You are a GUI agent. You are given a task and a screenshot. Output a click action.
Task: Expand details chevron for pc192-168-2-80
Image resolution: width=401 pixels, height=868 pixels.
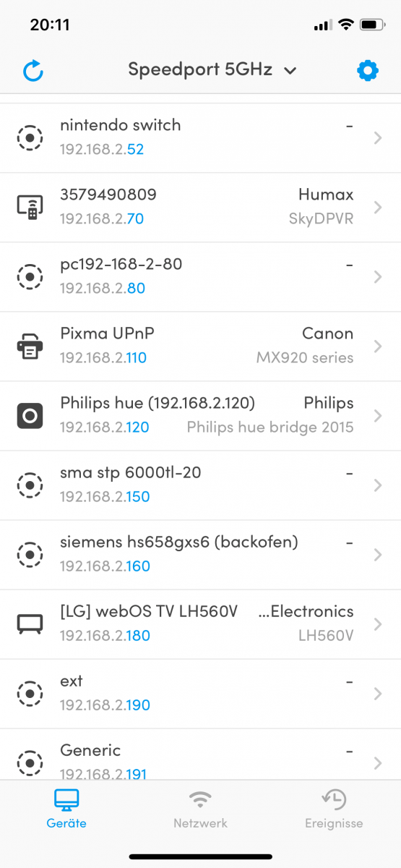378,276
